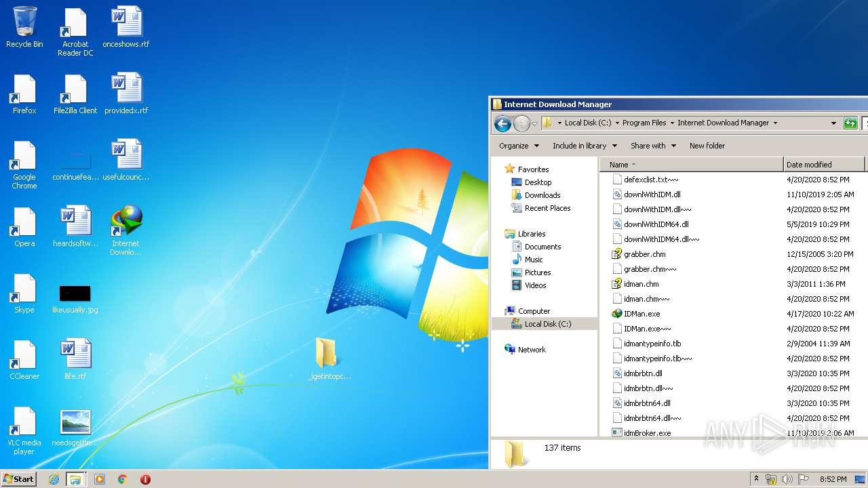This screenshot has width=868, height=488.
Task: Open address bar history dropdown
Action: point(833,123)
